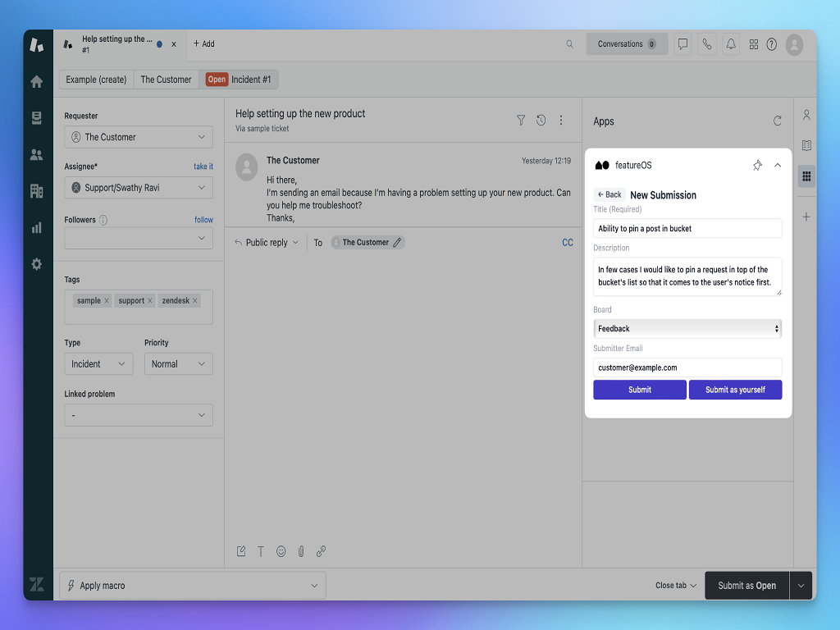The height and width of the screenshot is (630, 840).
Task: Refresh the Apps panel
Action: pyautogui.click(x=777, y=121)
